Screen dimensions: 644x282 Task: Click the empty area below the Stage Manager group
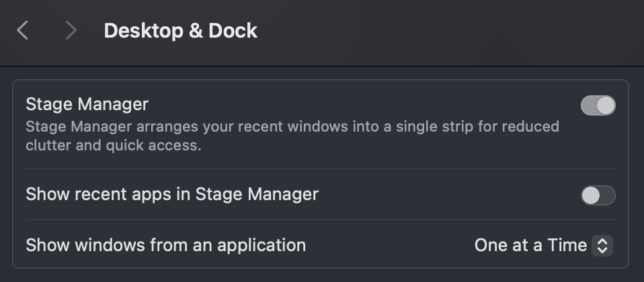pyautogui.click(x=322, y=276)
